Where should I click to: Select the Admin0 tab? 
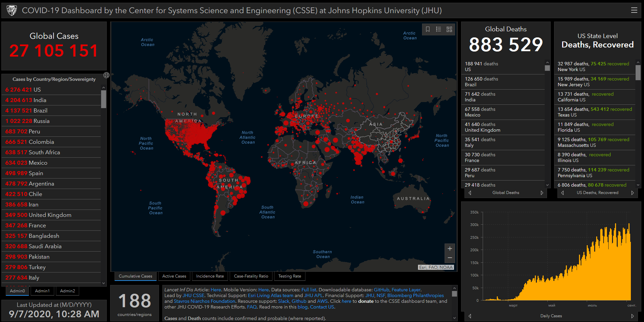click(17, 291)
